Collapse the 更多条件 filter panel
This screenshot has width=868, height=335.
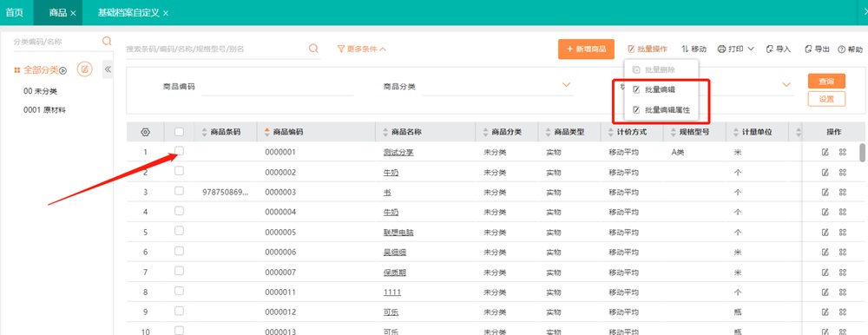click(362, 49)
